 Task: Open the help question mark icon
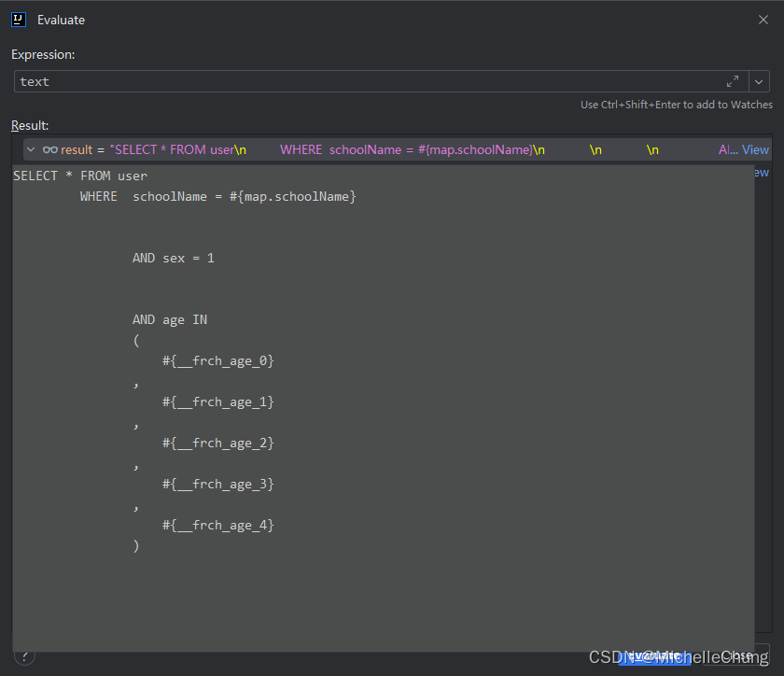[x=24, y=656]
